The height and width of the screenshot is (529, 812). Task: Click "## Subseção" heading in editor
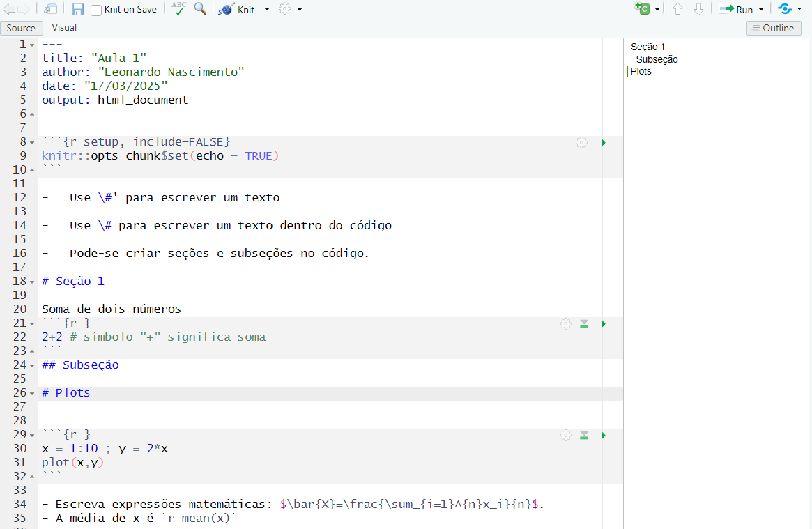80,365
